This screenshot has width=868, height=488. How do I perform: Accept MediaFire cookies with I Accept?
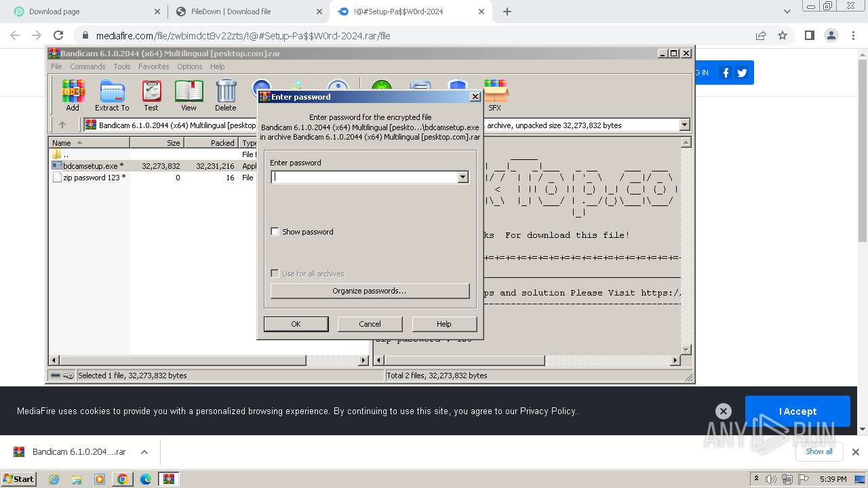coord(797,411)
